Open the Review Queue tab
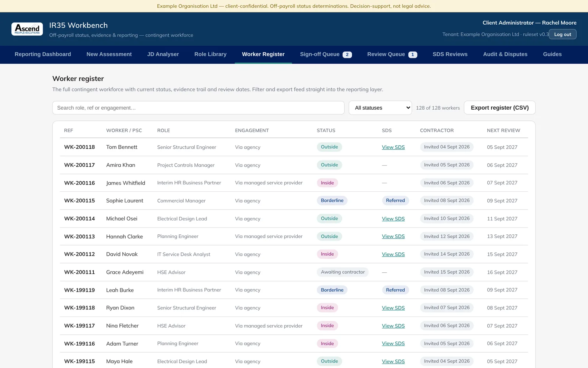The image size is (588, 368). 392,54
